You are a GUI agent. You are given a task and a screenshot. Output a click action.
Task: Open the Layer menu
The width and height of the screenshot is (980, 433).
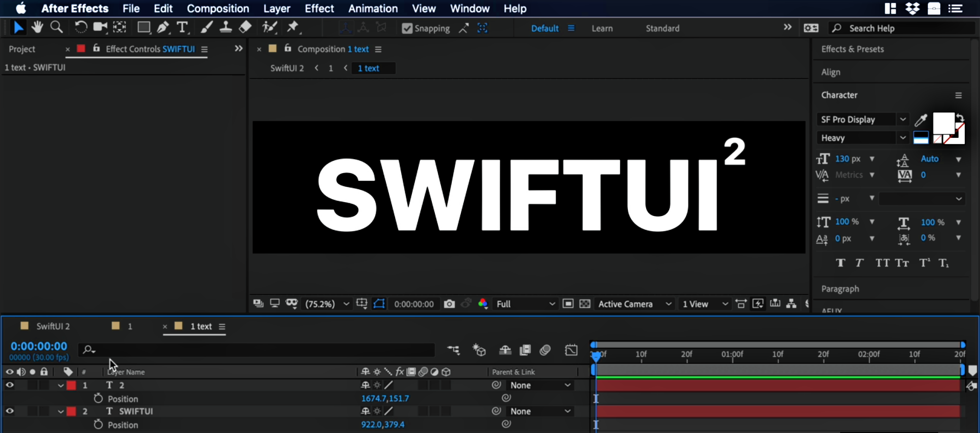(x=277, y=9)
